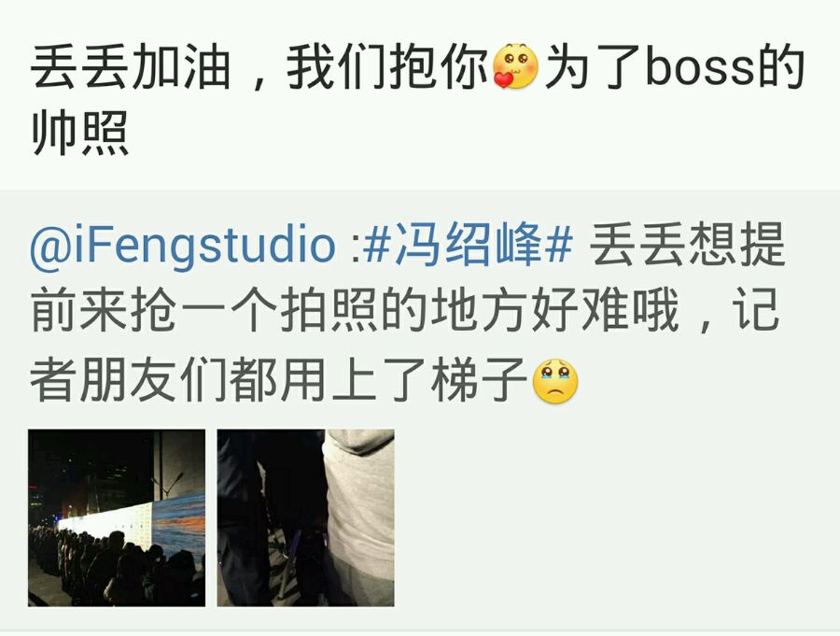Viewport: 840px width, 636px height.
Task: Tap the line 者朋友们都用上了梯子
Action: 278,381
